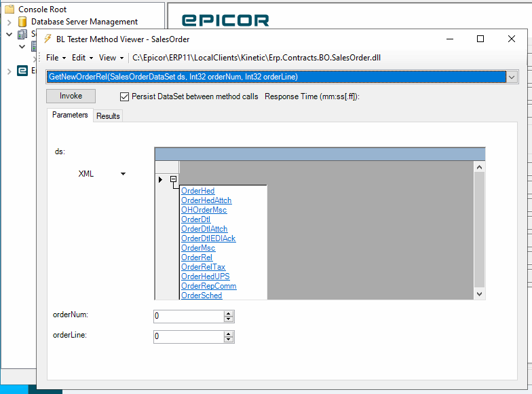This screenshot has height=394, width=532.
Task: Open the File menu
Action: point(56,58)
